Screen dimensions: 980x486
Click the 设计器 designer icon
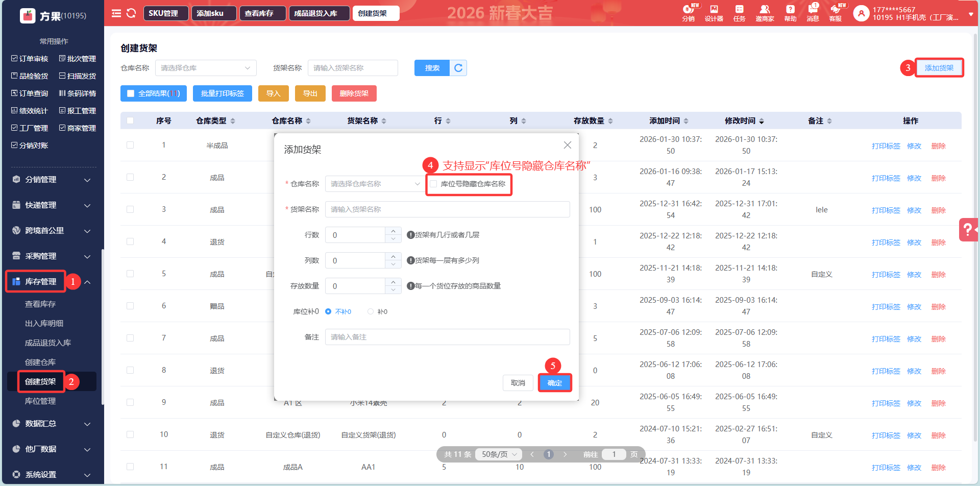(x=714, y=13)
